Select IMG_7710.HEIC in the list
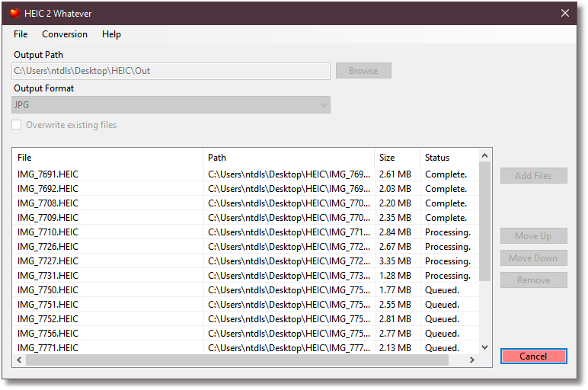 coord(48,232)
